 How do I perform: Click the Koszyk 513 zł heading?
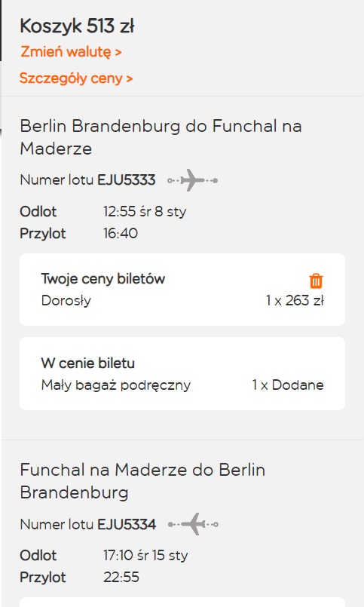pyautogui.click(x=77, y=26)
